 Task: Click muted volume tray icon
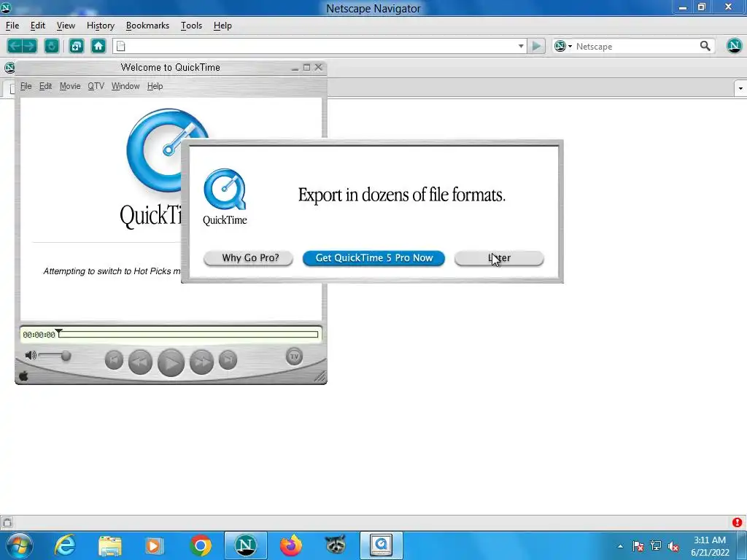[673, 546]
